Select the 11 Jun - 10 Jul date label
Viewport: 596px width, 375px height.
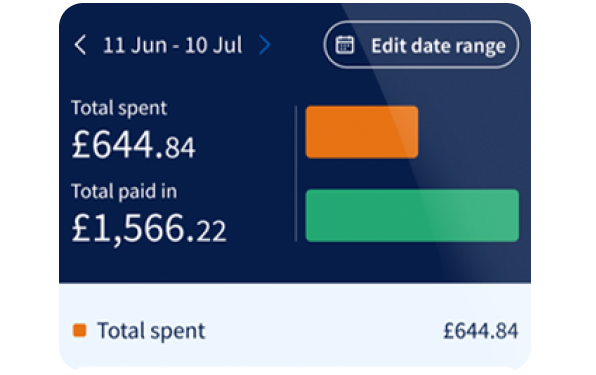tap(173, 45)
